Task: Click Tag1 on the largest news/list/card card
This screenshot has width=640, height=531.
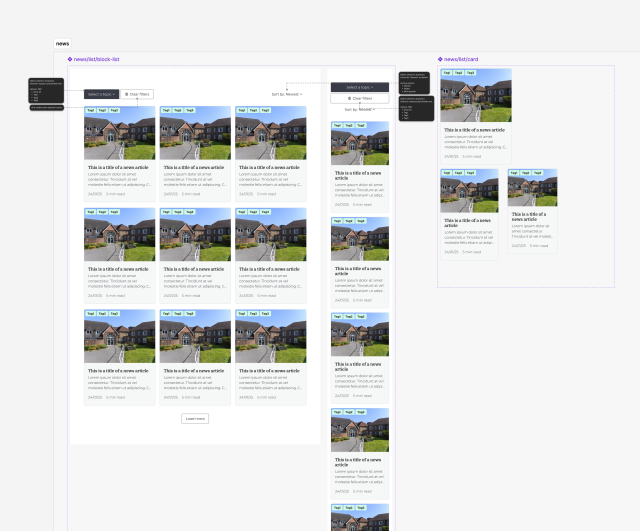Action: point(447,73)
